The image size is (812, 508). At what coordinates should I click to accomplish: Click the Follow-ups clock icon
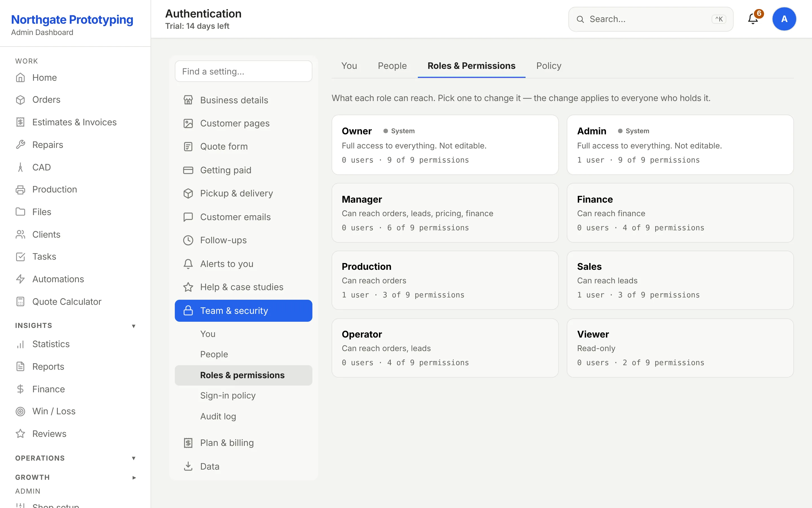(x=188, y=240)
